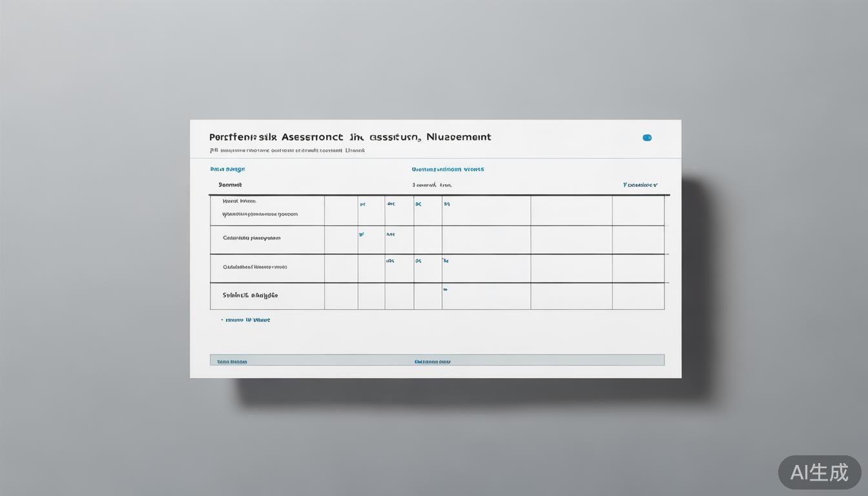Select the blue section tab above "Sanmit"
The height and width of the screenshot is (496, 868).
click(x=227, y=169)
